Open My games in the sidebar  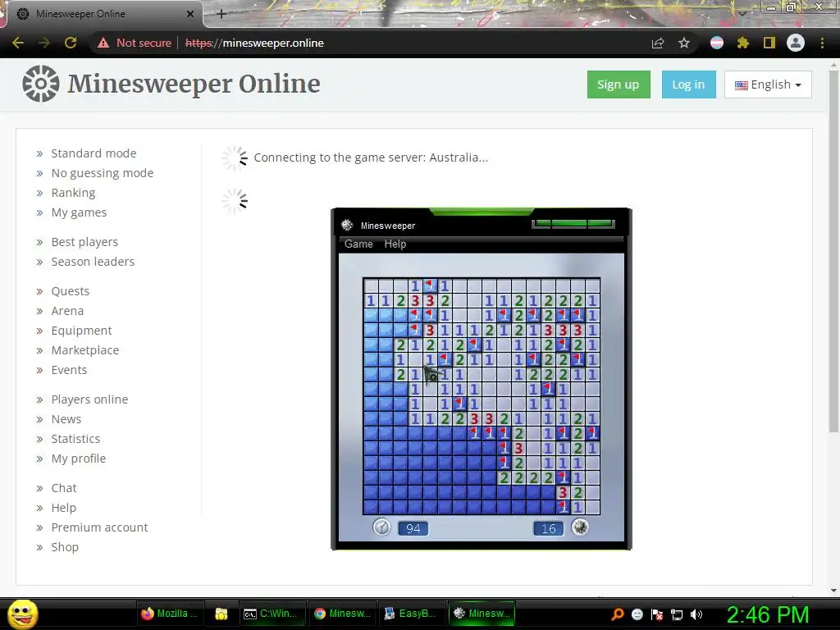click(79, 212)
